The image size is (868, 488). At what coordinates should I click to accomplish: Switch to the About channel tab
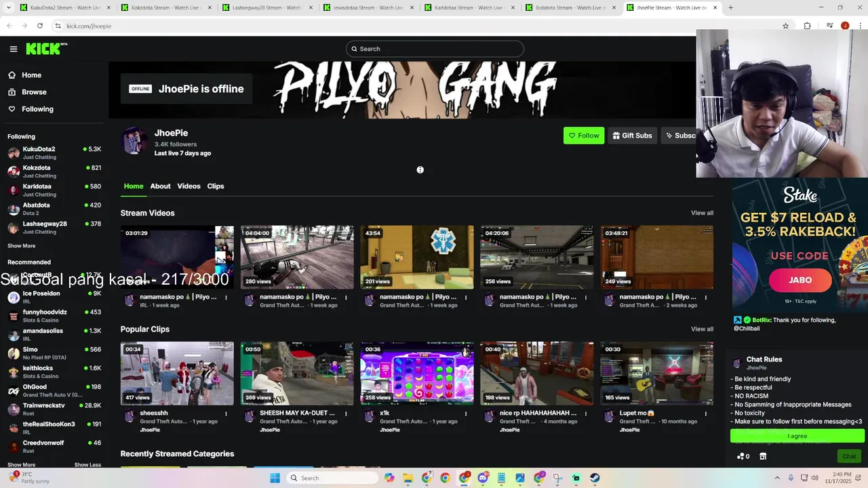point(160,186)
